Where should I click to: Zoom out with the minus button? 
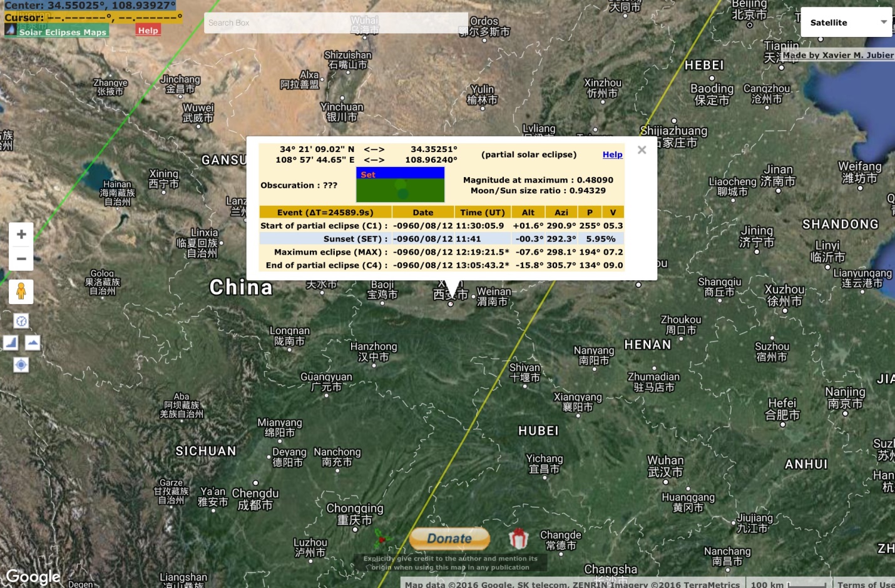point(21,258)
